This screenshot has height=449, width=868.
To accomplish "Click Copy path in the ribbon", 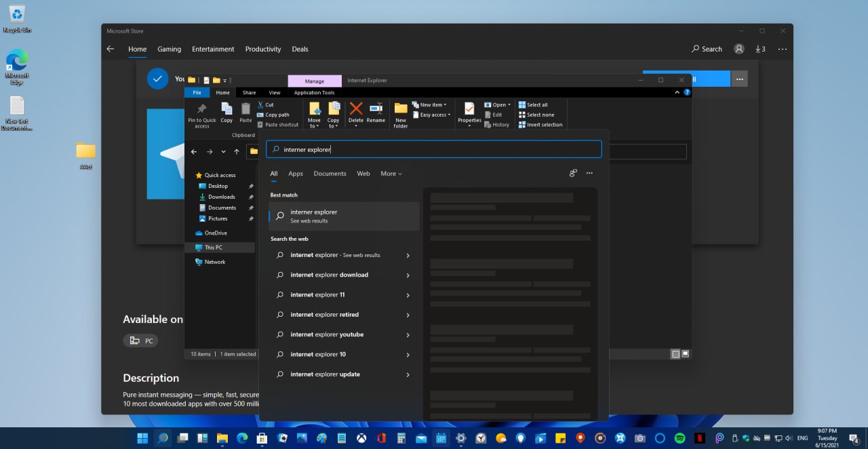I will pyautogui.click(x=273, y=115).
